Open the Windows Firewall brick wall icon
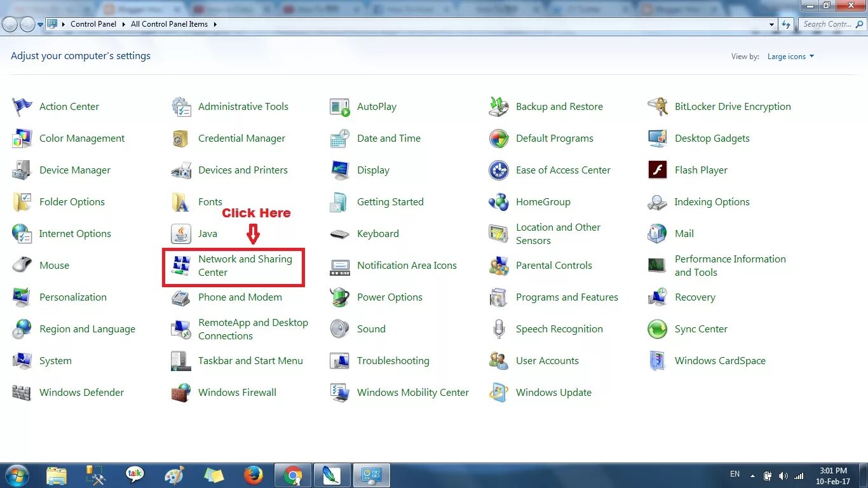 pyautogui.click(x=181, y=393)
